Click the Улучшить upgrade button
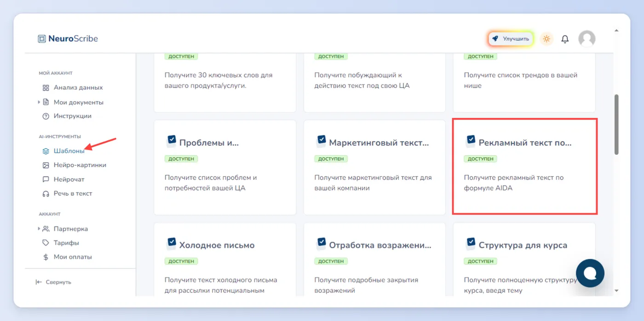The image size is (644, 321). (x=511, y=39)
